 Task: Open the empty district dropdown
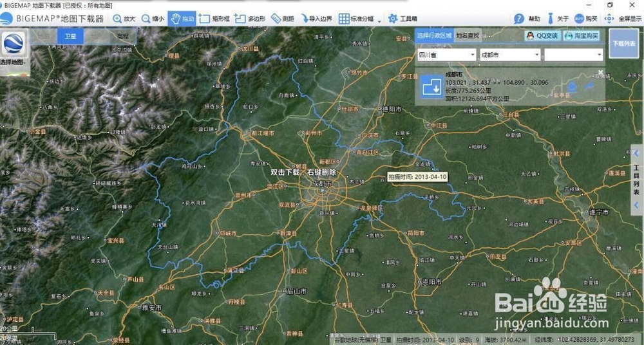click(574, 55)
